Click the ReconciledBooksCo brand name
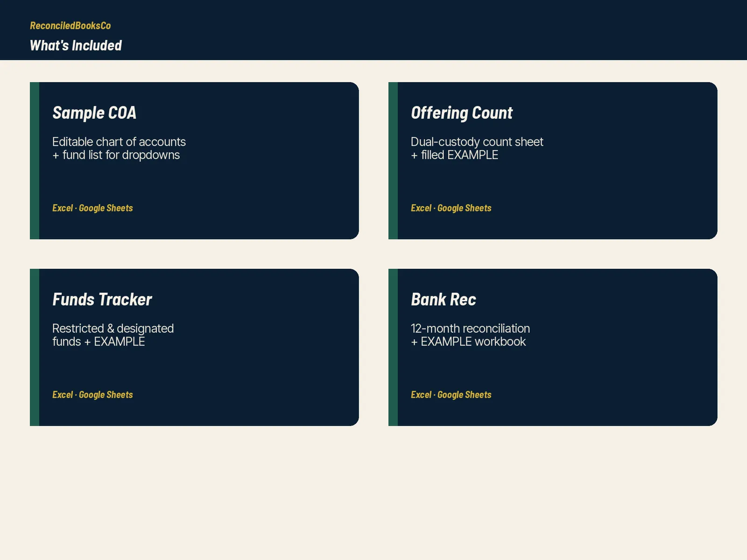This screenshot has width=747, height=560. (x=70, y=26)
